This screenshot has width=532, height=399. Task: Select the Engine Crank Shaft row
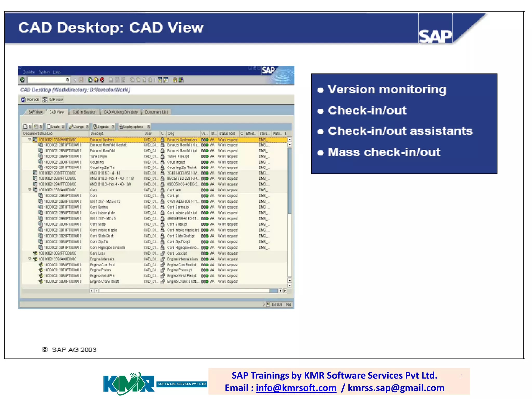[x=155, y=281]
